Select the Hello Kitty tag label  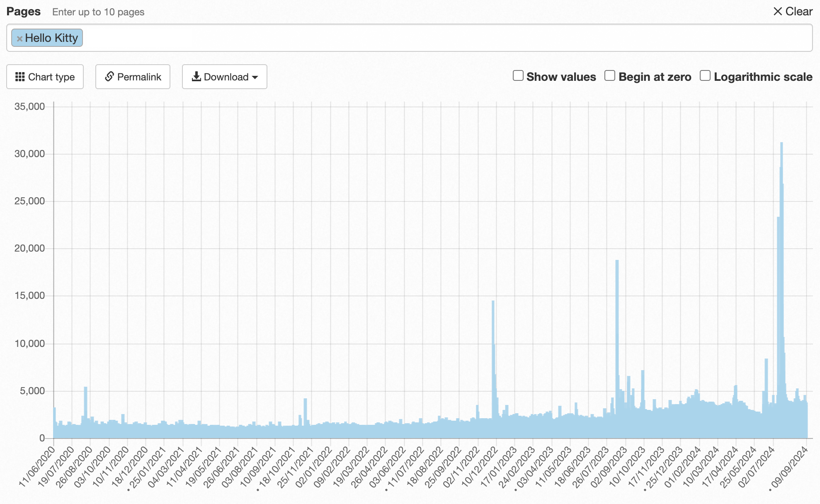(x=51, y=38)
